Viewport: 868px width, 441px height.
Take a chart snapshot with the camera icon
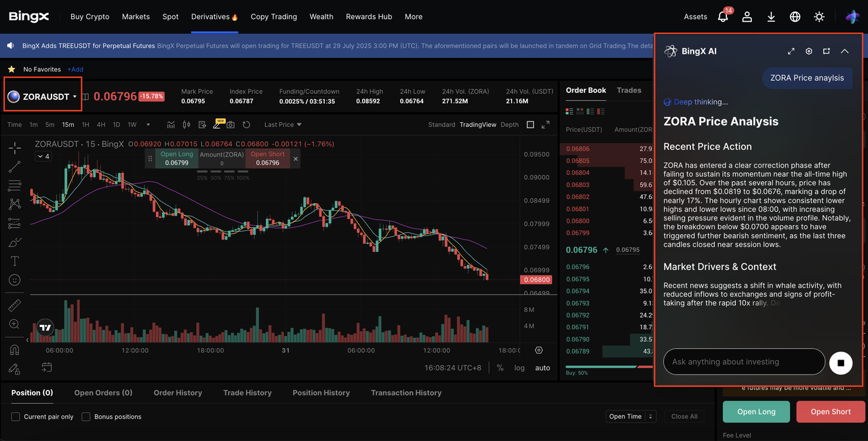(x=229, y=124)
